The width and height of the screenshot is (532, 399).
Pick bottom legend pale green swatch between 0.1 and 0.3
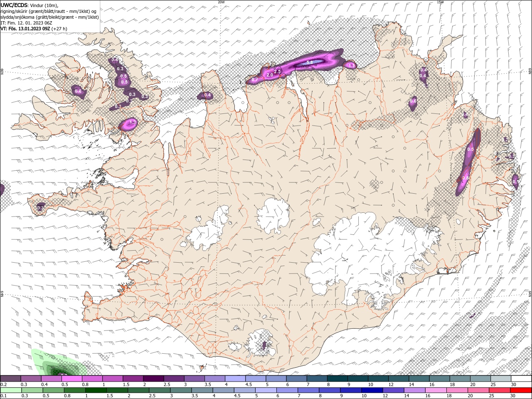click(11, 390)
